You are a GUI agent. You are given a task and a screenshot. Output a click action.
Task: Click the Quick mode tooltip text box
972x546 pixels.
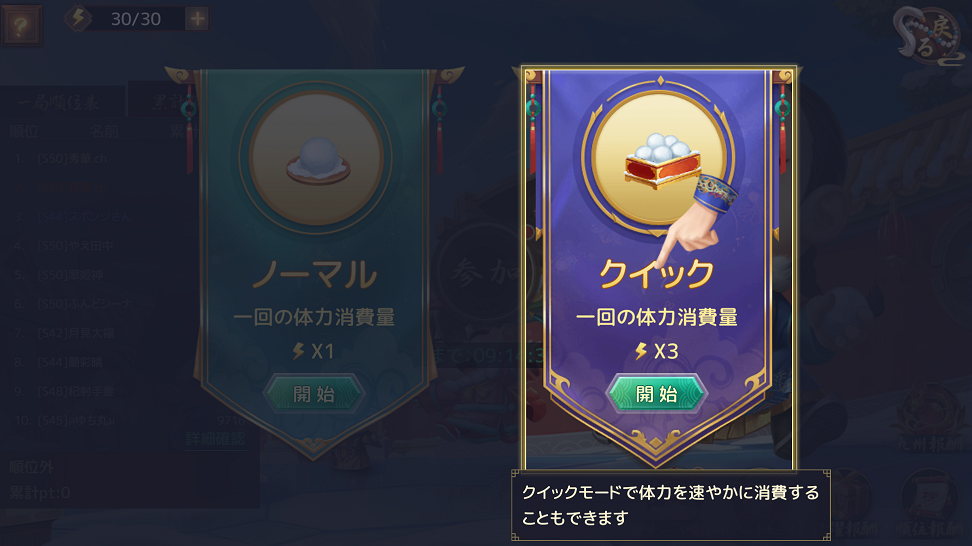(671, 505)
